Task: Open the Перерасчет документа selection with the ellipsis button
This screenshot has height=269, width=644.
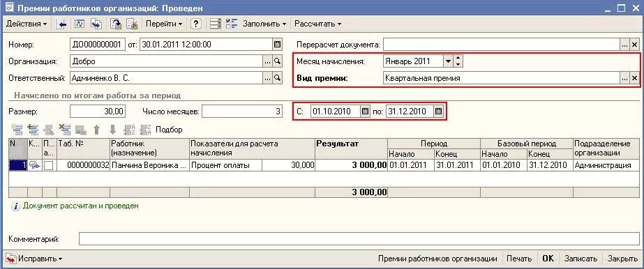Action: pos(624,45)
